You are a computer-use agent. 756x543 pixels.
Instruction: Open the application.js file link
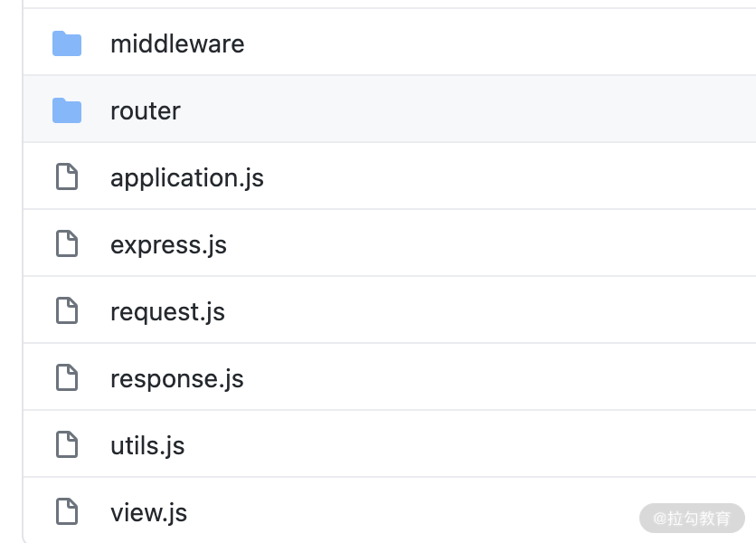[187, 178]
